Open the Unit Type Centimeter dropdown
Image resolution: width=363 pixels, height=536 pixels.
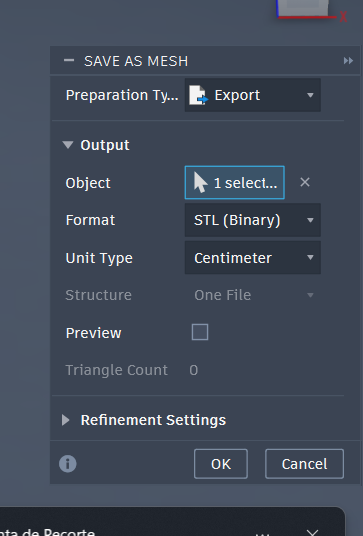(253, 258)
